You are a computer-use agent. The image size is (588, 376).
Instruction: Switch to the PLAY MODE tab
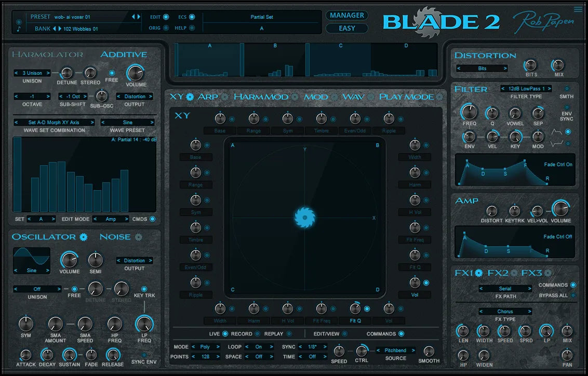coord(406,97)
